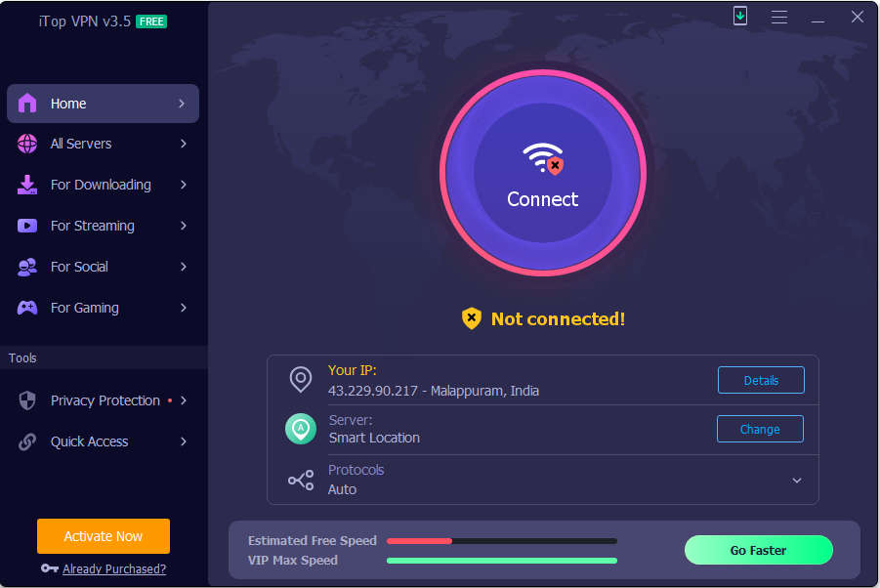
Task: Click the Details button next to Your IP
Action: coord(761,380)
